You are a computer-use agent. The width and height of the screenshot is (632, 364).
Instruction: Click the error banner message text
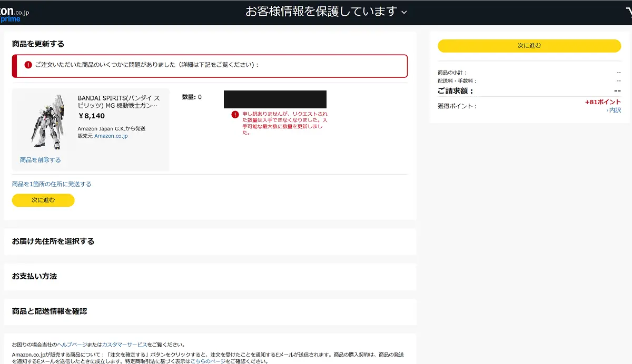tap(147, 65)
